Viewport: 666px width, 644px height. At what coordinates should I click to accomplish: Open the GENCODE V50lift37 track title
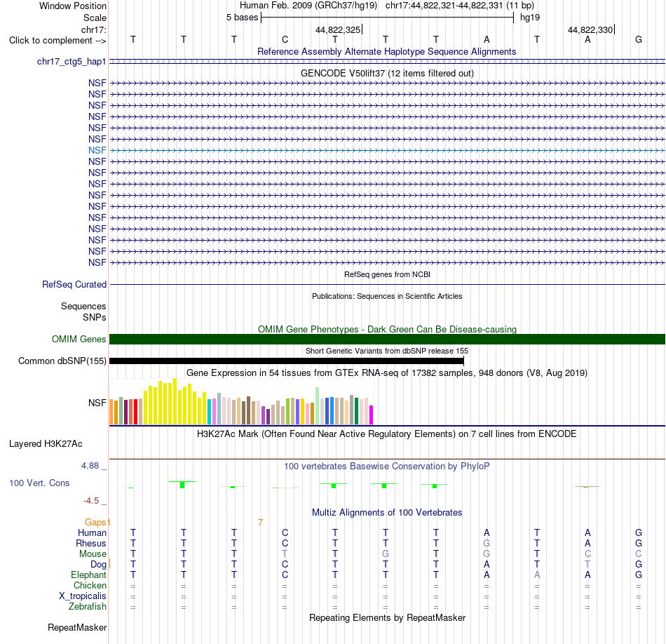click(387, 73)
